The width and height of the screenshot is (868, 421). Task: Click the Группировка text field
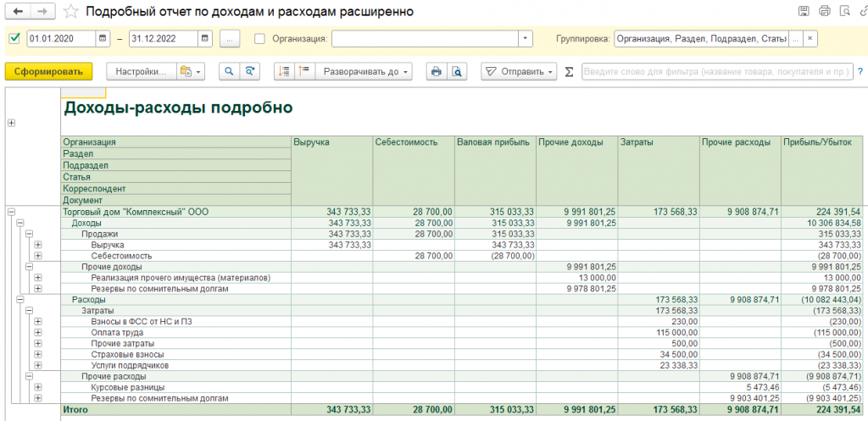pos(701,39)
